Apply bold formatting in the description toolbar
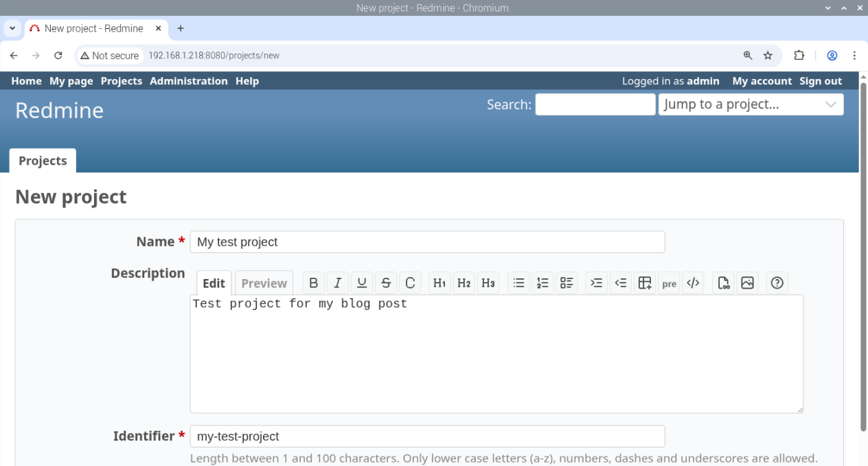This screenshot has width=868, height=466. tap(313, 282)
